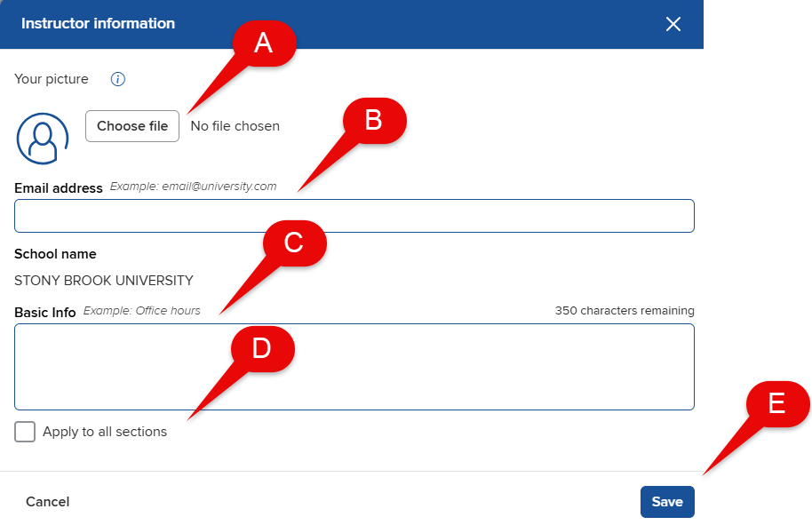The width and height of the screenshot is (812, 525).
Task: Click the Instructor information dialog title
Action: click(x=98, y=24)
